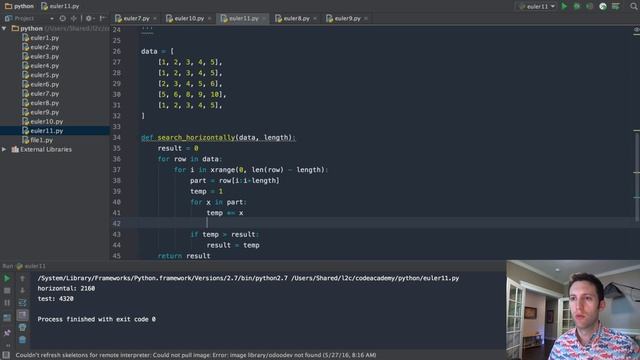This screenshot has width=640, height=360.
Task: Close the euler8.py tab
Action: pyautogui.click(x=315, y=19)
